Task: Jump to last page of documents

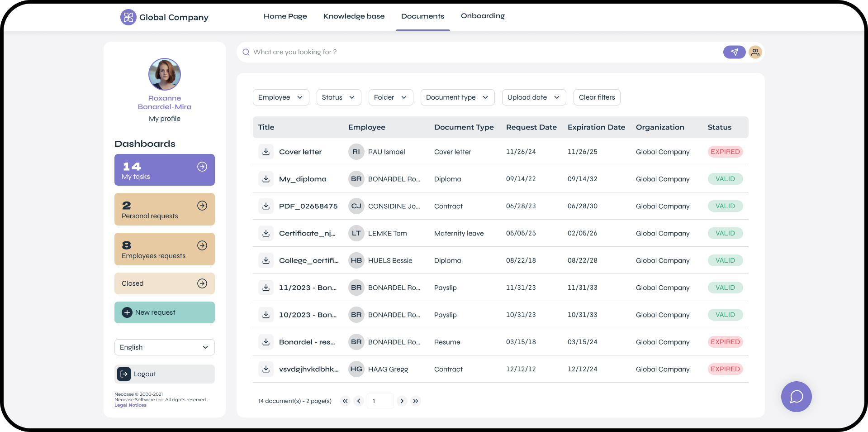Action: tap(416, 401)
